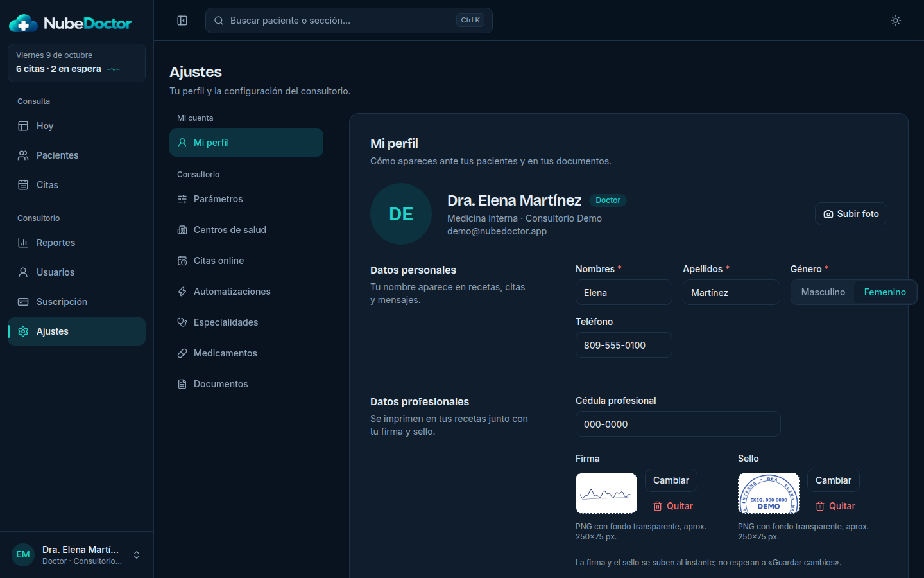
Task: Click the Firma signature thumbnail
Action: coord(606,493)
